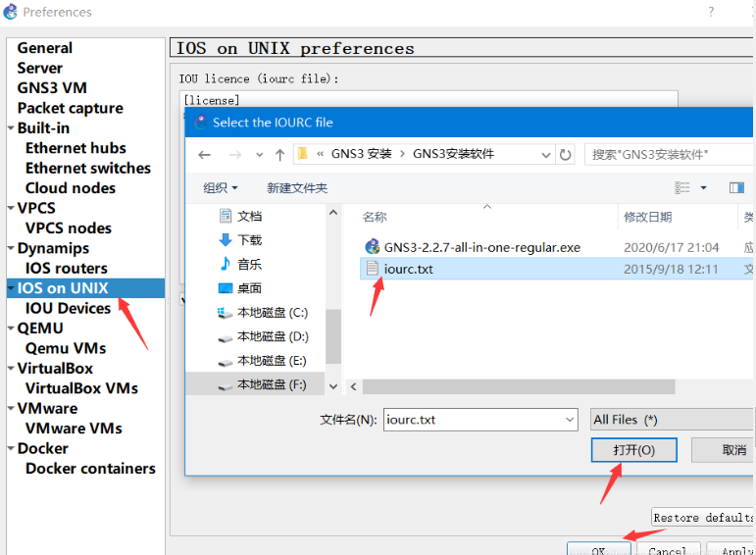Click the 文件名 input field
This screenshot has width=756, height=555.
click(x=480, y=420)
